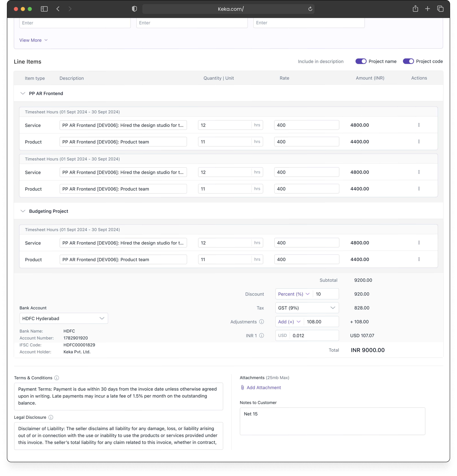Go back with browser back arrow

point(58,9)
